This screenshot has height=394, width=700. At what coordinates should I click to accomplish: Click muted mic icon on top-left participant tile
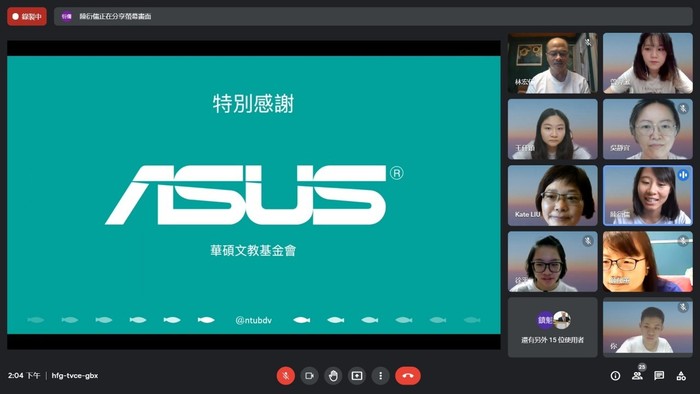(588, 42)
